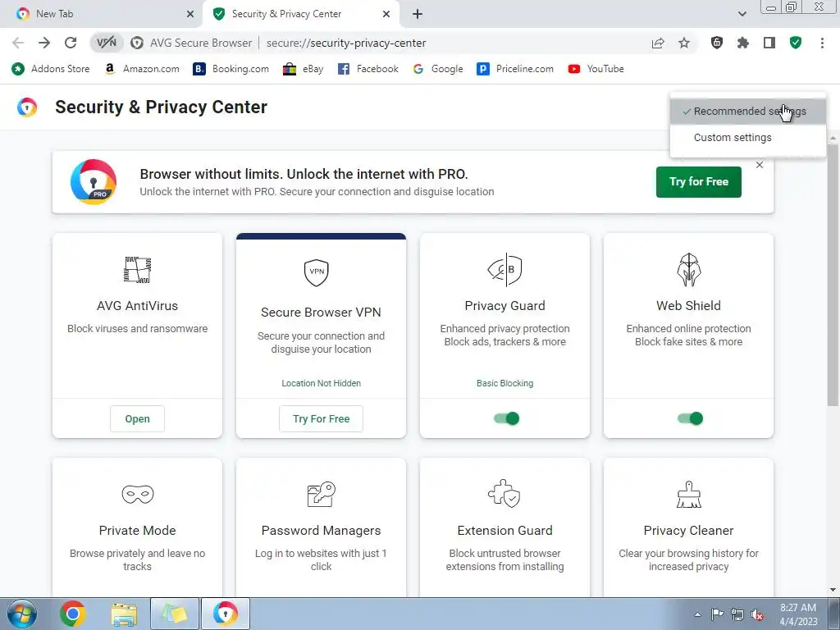840x630 pixels.
Task: Click the Privacy Guard card icon
Action: (x=504, y=269)
